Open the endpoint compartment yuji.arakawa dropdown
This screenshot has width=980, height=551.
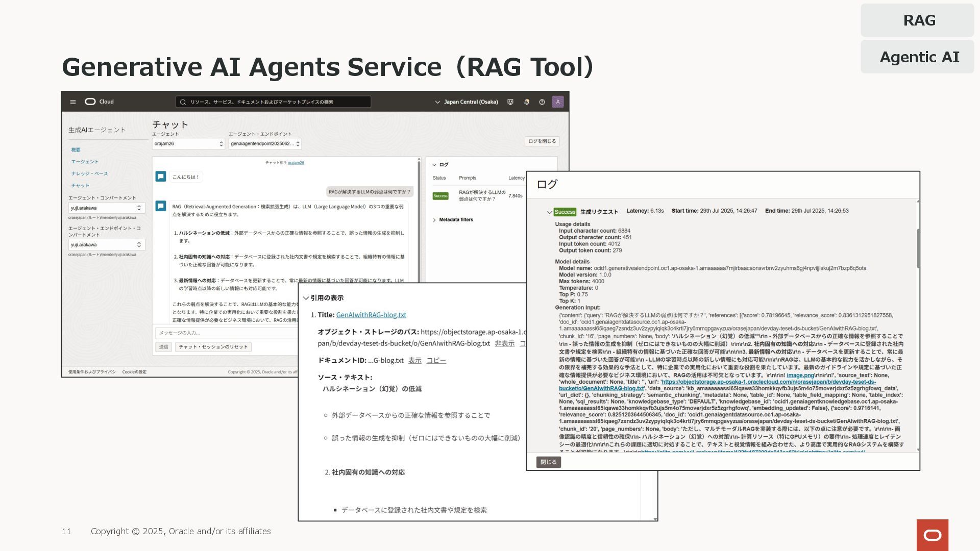[x=107, y=245]
